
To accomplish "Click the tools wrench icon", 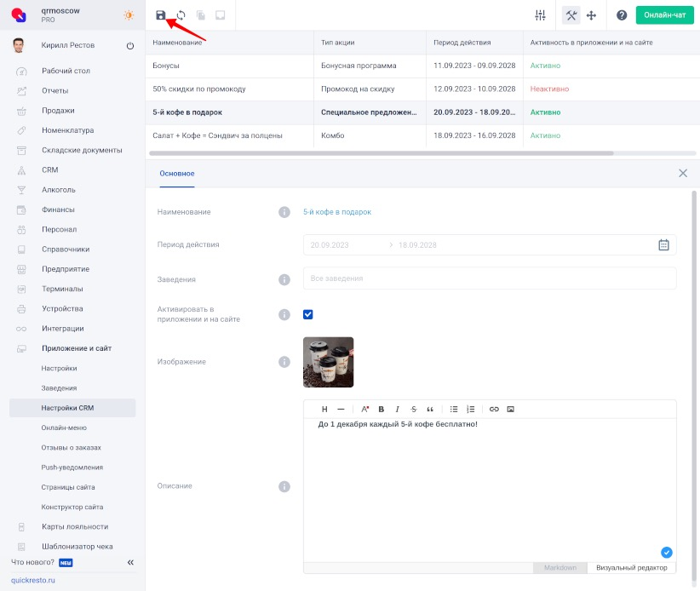I will [x=571, y=15].
